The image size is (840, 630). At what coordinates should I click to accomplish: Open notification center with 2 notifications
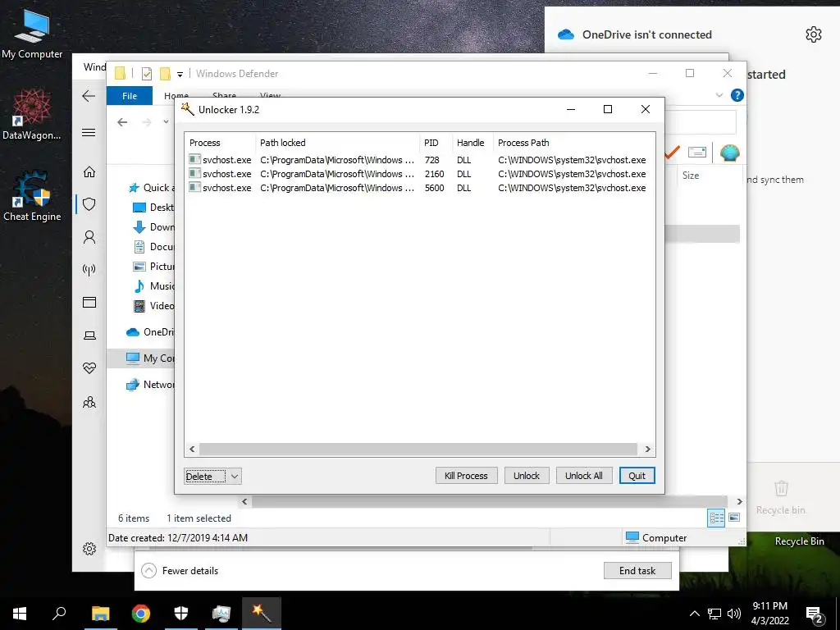815,614
